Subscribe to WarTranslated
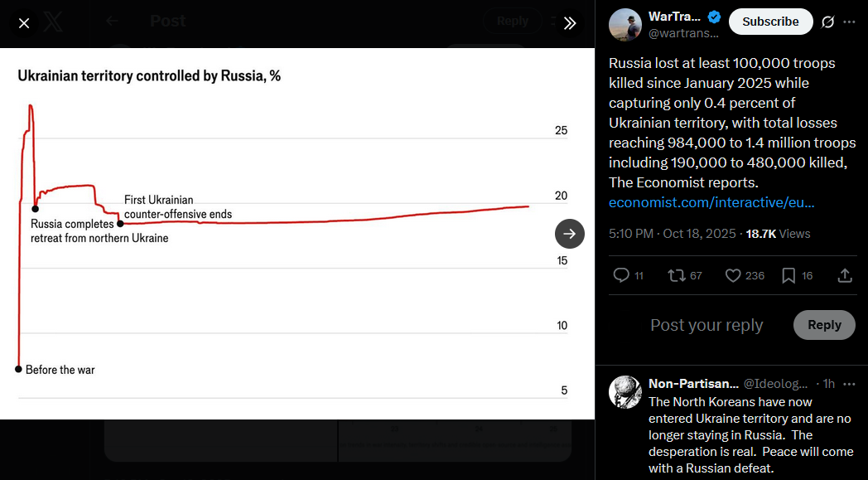The height and width of the screenshot is (480, 868). [770, 22]
